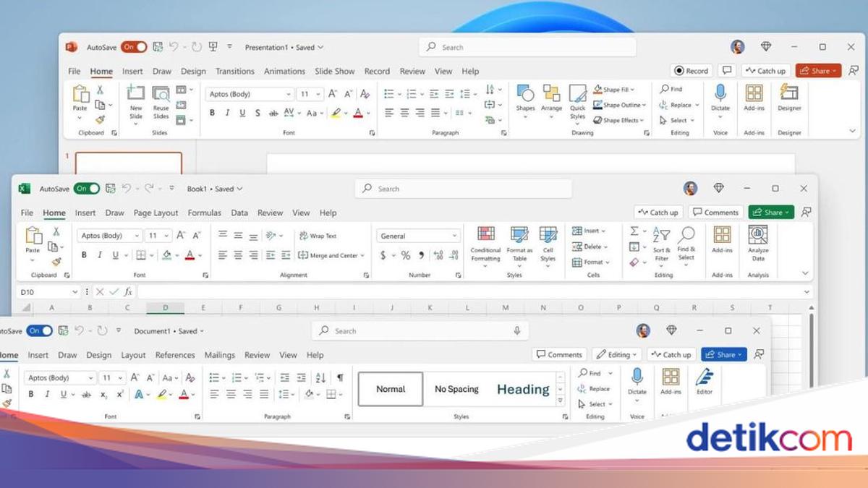Click fill color bucket in Excel

[167, 254]
